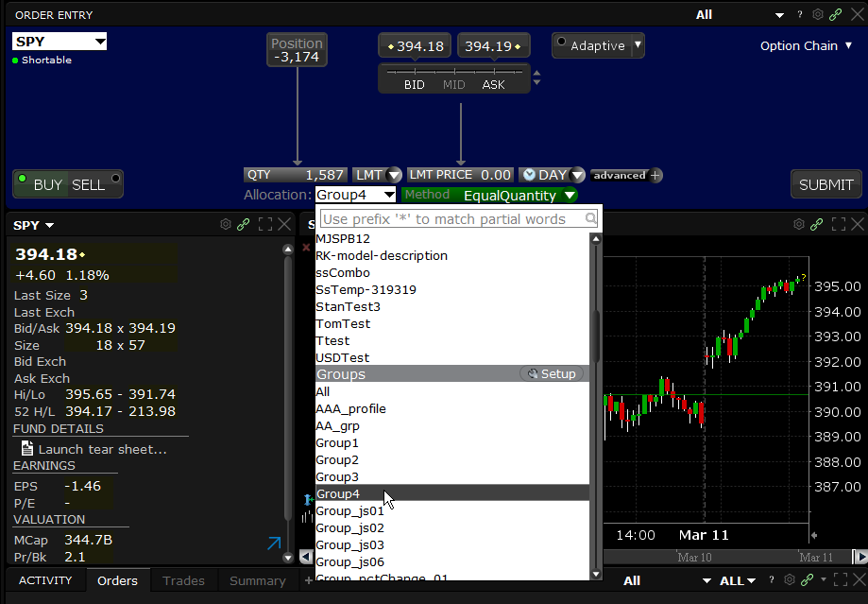The image size is (868, 604).
Task: Click blue arrow icon in quote panel
Action: click(x=274, y=544)
